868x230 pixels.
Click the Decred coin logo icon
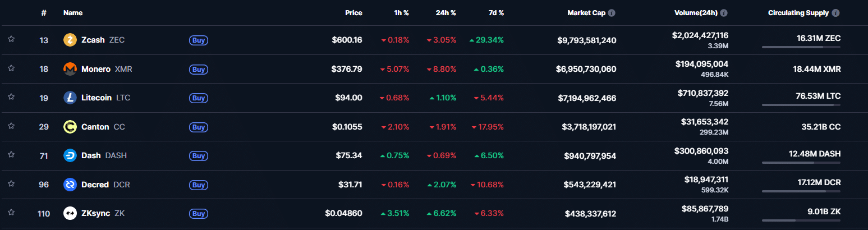[x=70, y=185]
